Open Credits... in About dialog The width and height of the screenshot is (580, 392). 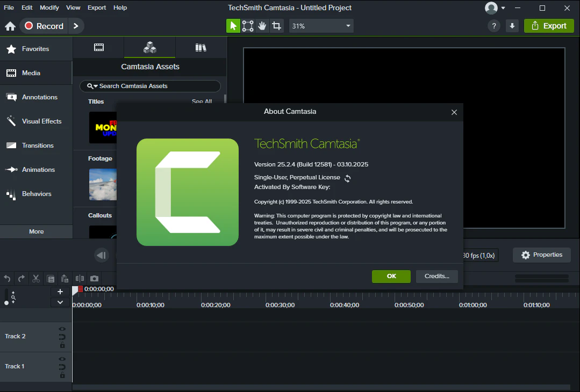pos(437,277)
